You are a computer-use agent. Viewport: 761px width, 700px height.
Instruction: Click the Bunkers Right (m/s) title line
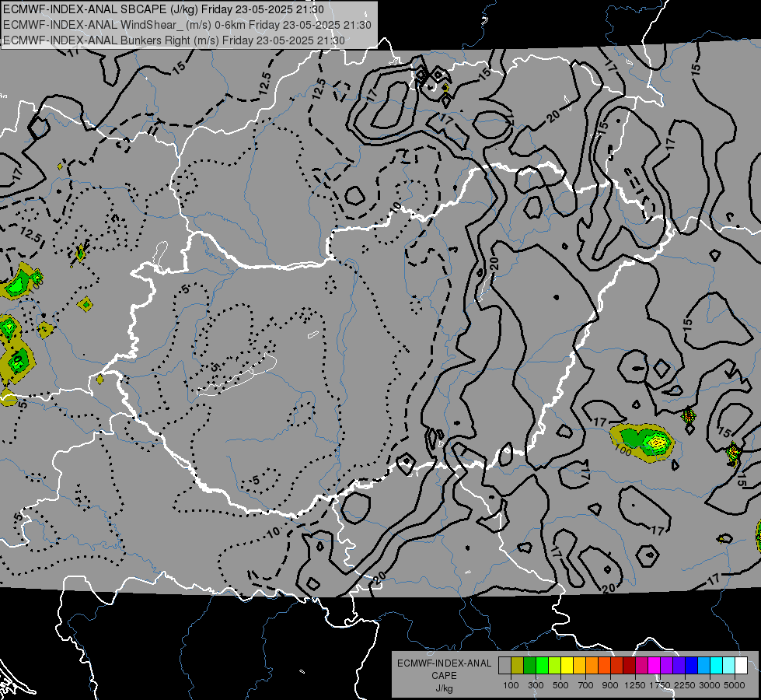click(x=174, y=40)
